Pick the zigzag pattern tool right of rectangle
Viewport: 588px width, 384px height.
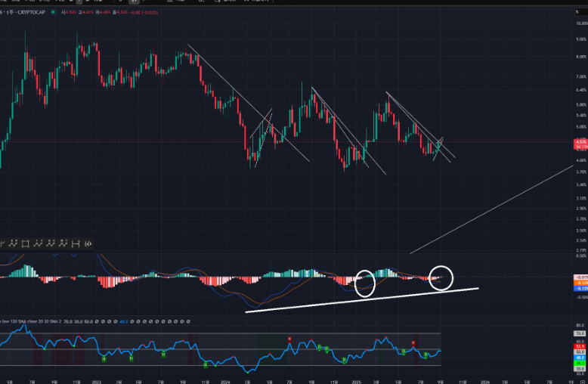pos(38,243)
